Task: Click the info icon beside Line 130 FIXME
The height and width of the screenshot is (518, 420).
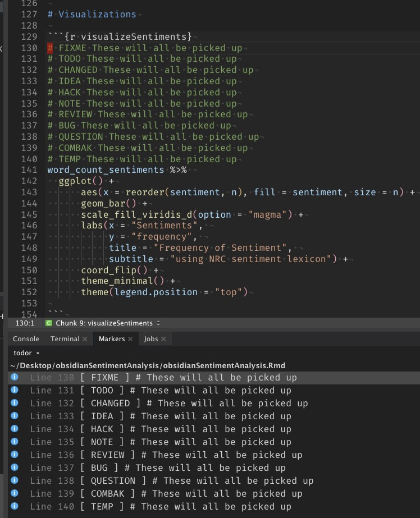Action: [15, 378]
